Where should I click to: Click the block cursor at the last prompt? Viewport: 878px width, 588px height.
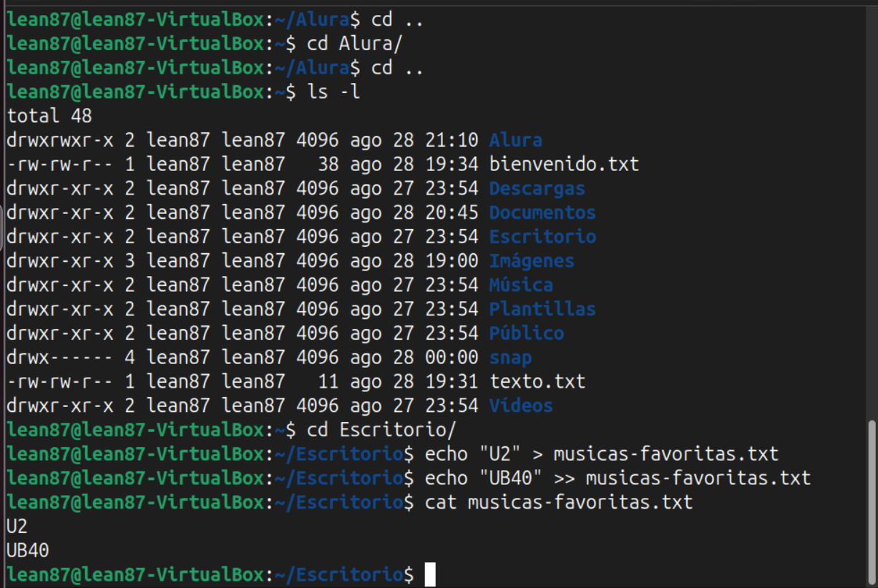[x=430, y=574]
